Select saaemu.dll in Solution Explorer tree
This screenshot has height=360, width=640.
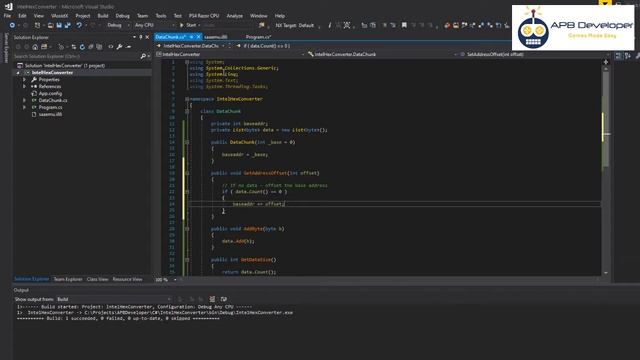(50, 114)
